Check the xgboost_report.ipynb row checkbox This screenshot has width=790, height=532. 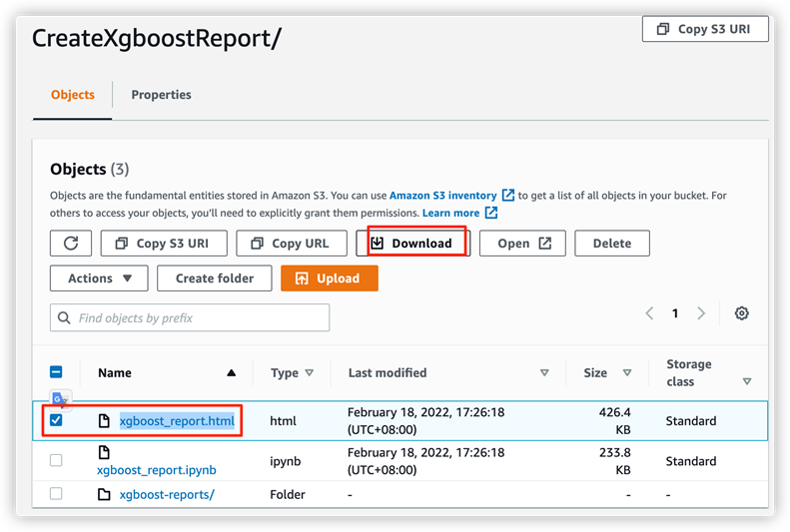[x=56, y=460]
